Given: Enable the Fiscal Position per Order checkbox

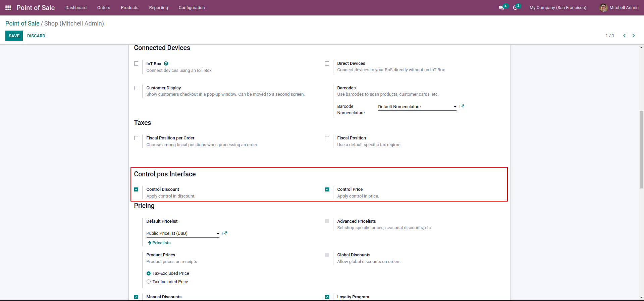Looking at the screenshot, I should coord(136,138).
